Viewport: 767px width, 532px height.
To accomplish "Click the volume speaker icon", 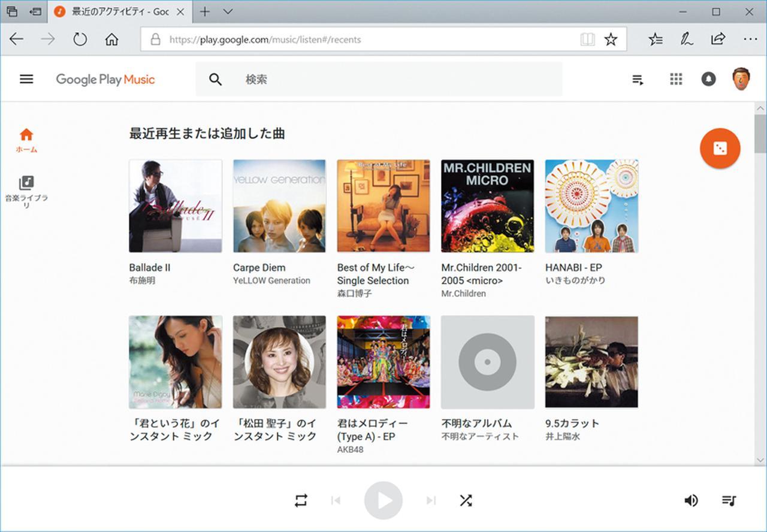I will coord(691,500).
